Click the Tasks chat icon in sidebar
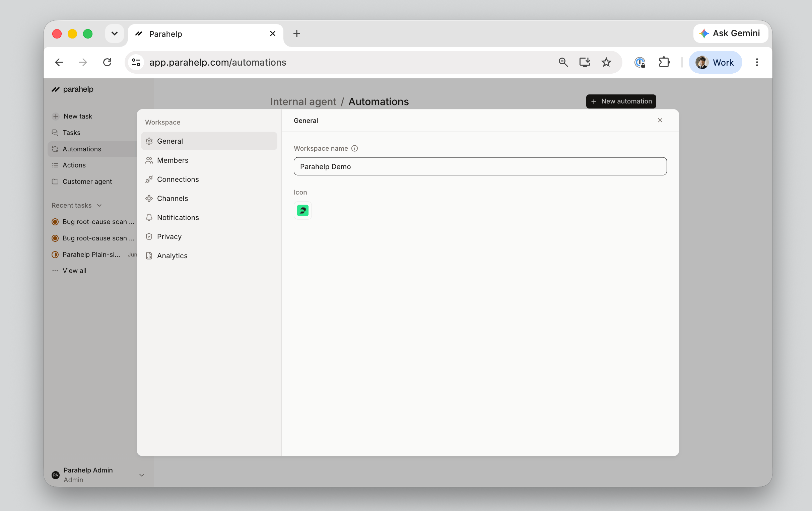Screen dimensions: 812x511 (x=55, y=133)
